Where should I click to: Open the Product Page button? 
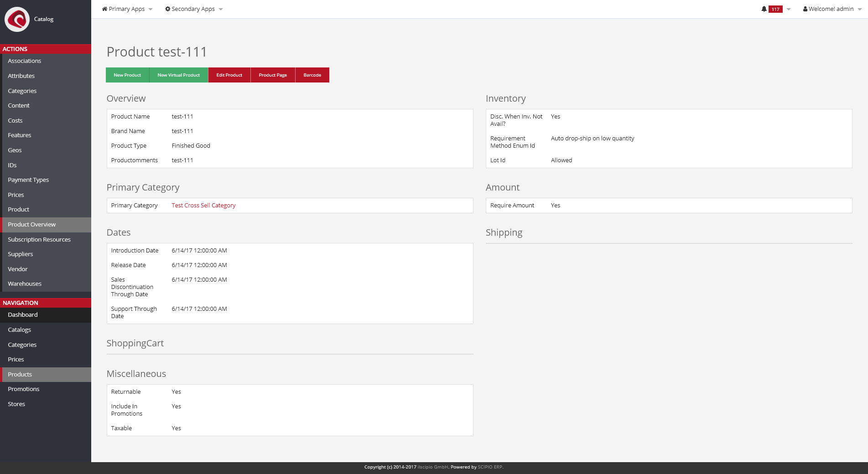[273, 75]
